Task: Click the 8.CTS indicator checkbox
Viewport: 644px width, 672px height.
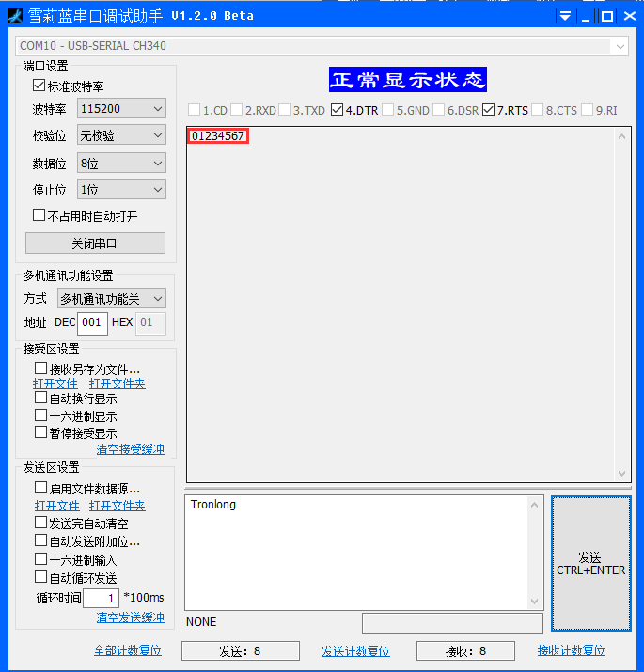Action: click(537, 110)
